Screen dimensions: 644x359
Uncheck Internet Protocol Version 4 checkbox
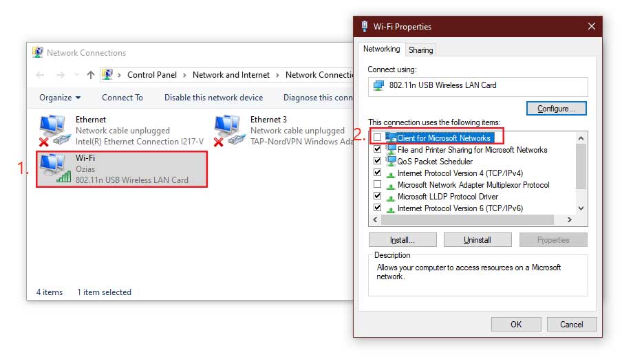tap(378, 173)
